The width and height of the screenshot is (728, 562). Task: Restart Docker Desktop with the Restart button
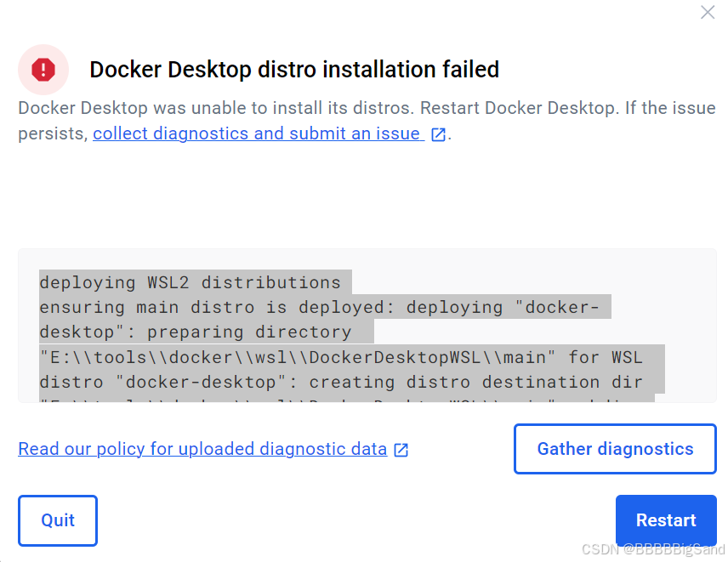pos(666,520)
